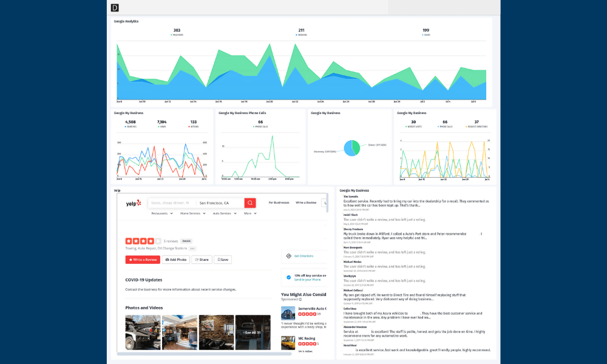Click the Add Photo button
607x364 pixels.
(x=176, y=260)
